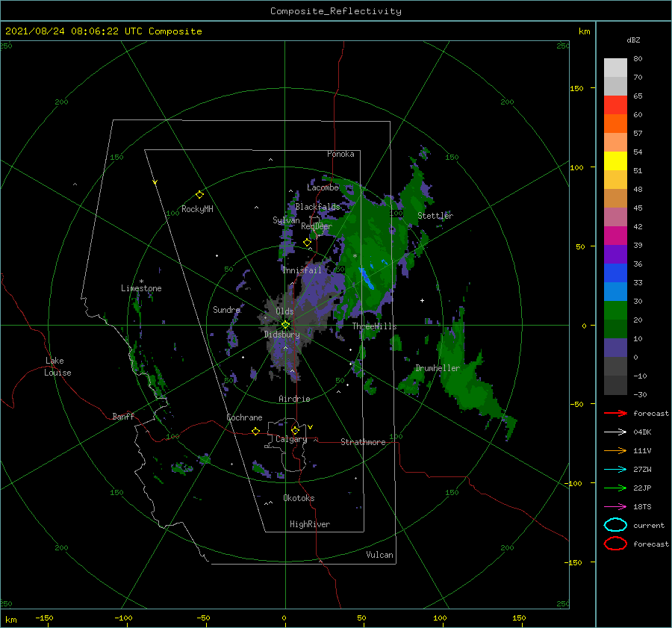The height and width of the screenshot is (628, 672).
Task: Click the 80 dBZ value label in the legend
Action: (638, 59)
